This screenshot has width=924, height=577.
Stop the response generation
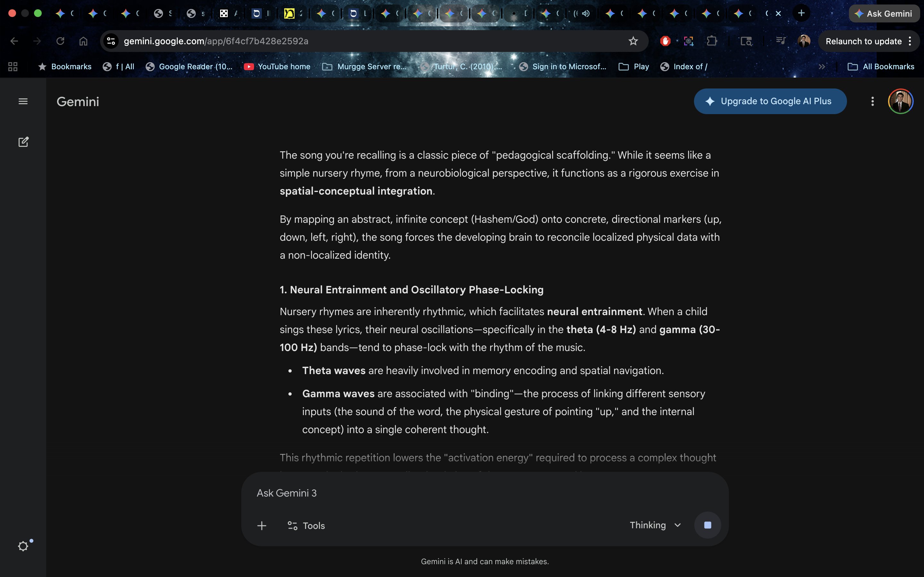pos(707,525)
